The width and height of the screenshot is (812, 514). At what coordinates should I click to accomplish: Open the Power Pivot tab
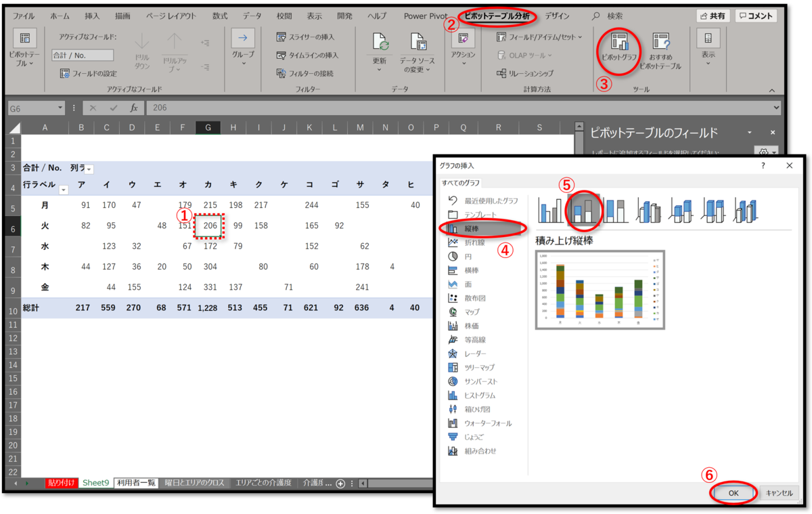tap(425, 16)
